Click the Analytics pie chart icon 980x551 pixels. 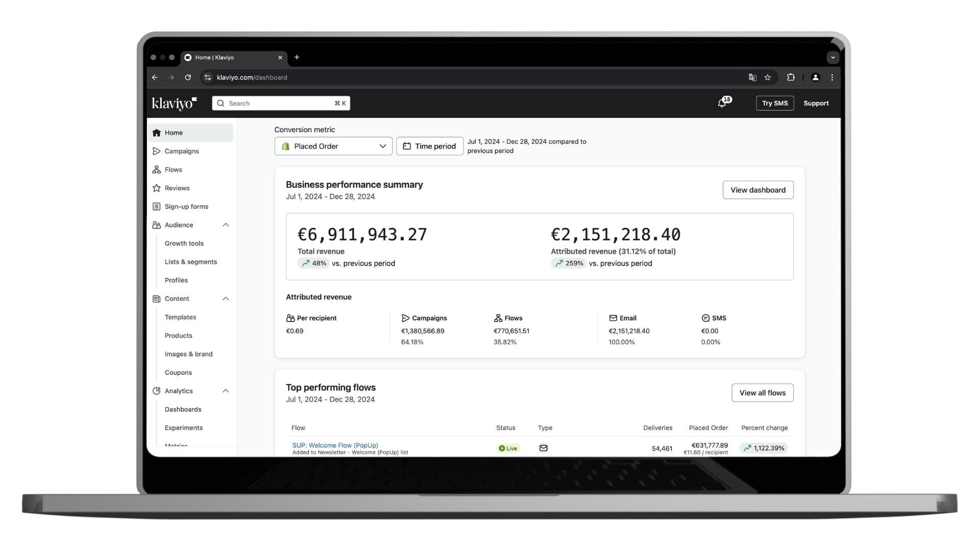tap(157, 391)
